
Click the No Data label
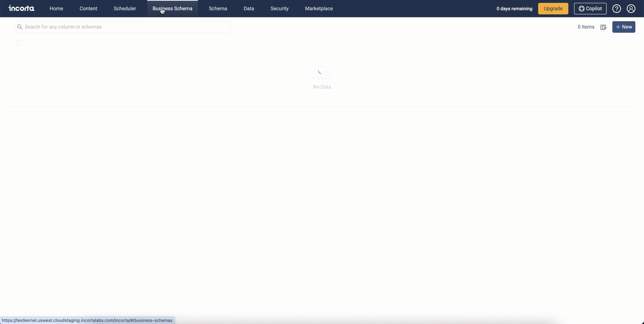coord(322,87)
